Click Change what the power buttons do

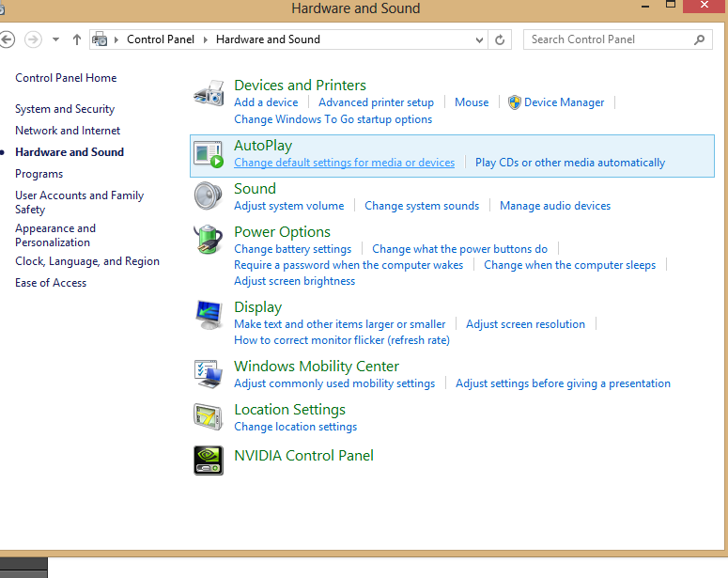(x=459, y=249)
